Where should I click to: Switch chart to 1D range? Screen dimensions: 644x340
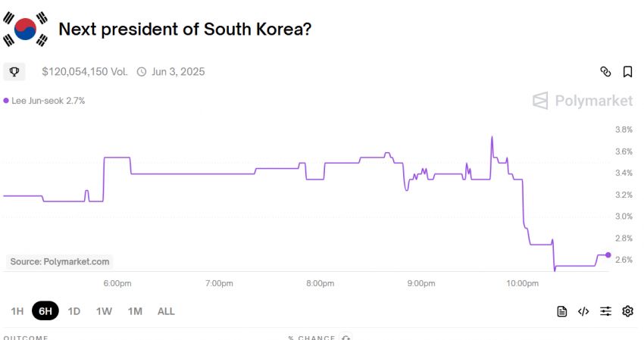[74, 311]
